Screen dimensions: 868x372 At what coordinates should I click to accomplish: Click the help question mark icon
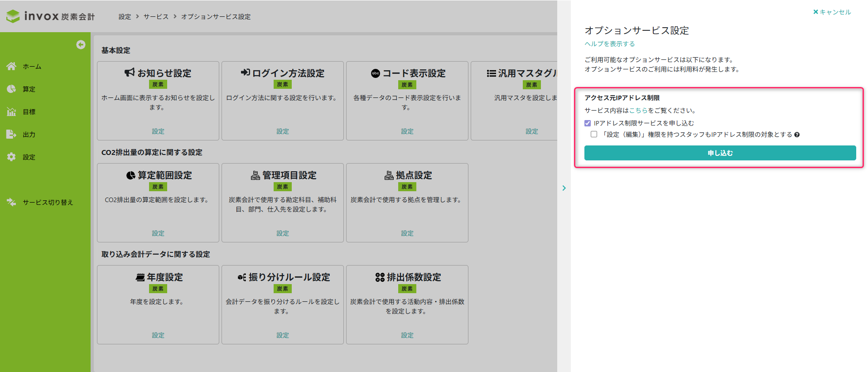797,135
